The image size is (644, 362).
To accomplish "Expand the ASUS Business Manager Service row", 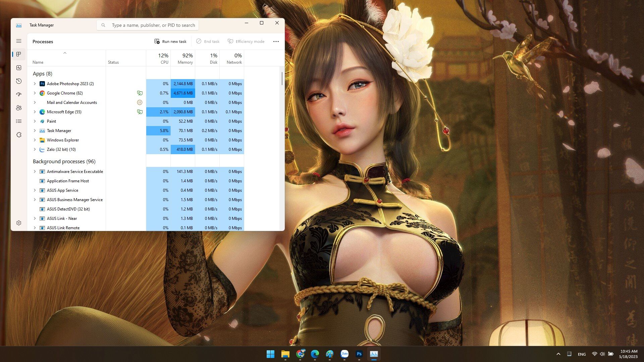I will [x=35, y=200].
